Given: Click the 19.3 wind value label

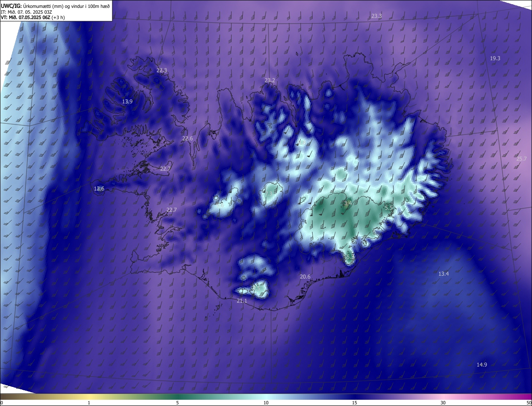Looking at the screenshot, I should point(495,59).
